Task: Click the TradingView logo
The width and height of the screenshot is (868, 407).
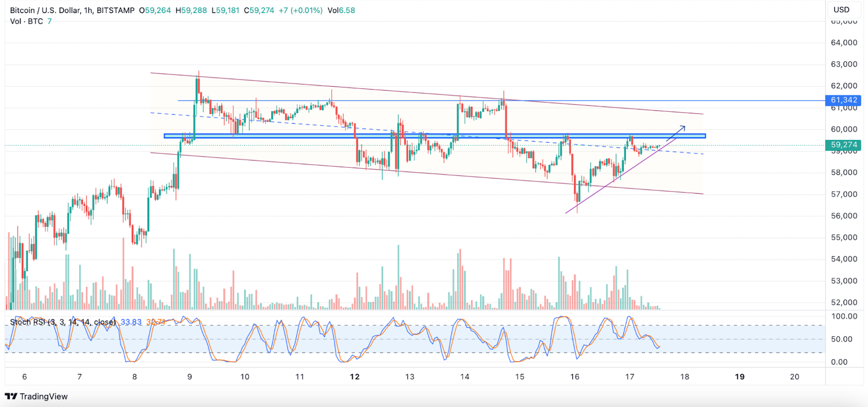Action: coord(36,396)
